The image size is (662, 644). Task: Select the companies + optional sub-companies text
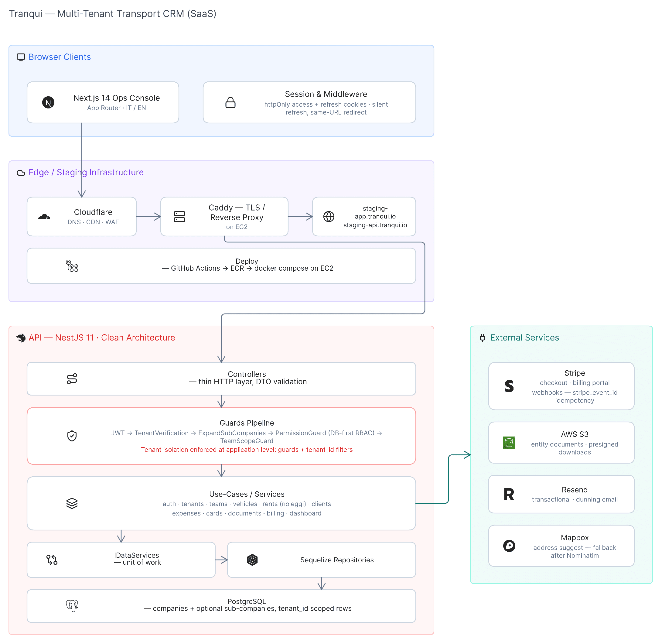pyautogui.click(x=248, y=608)
